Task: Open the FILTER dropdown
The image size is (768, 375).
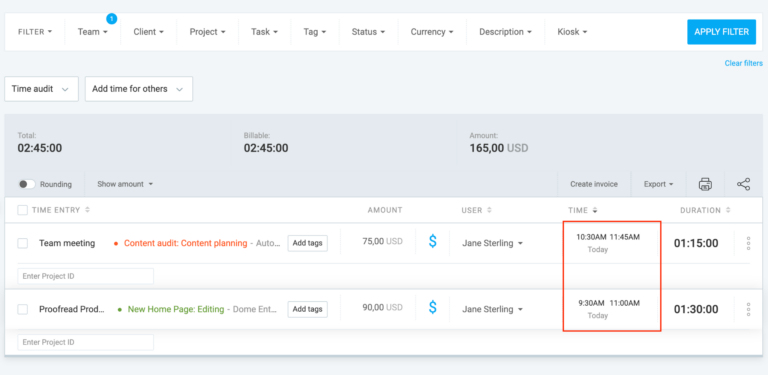Action: coord(35,32)
